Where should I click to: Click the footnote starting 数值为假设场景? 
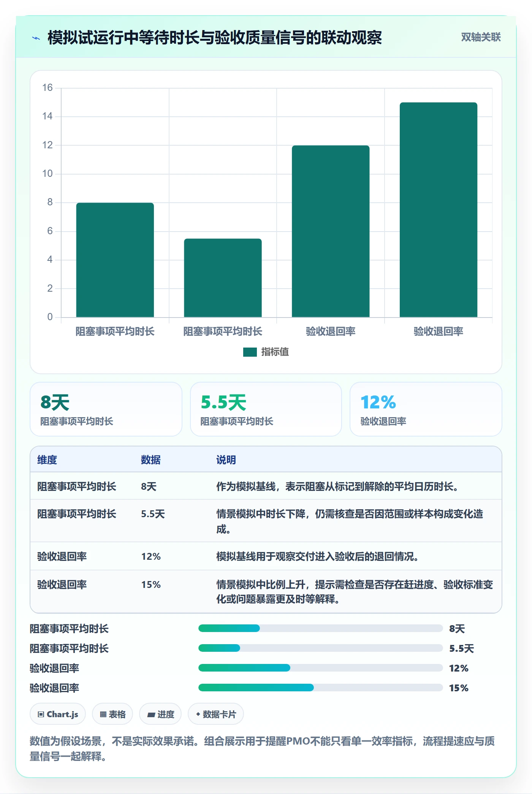[x=262, y=748]
